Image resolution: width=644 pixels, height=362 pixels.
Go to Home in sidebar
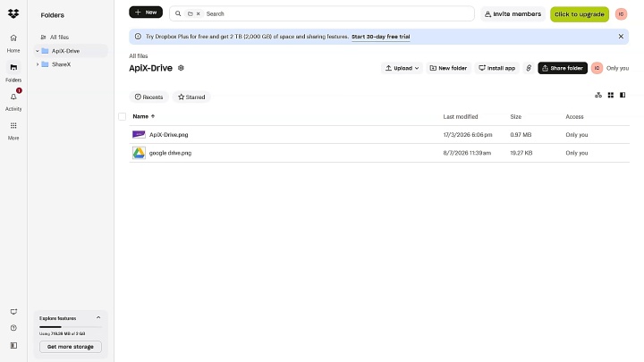pyautogui.click(x=13, y=43)
